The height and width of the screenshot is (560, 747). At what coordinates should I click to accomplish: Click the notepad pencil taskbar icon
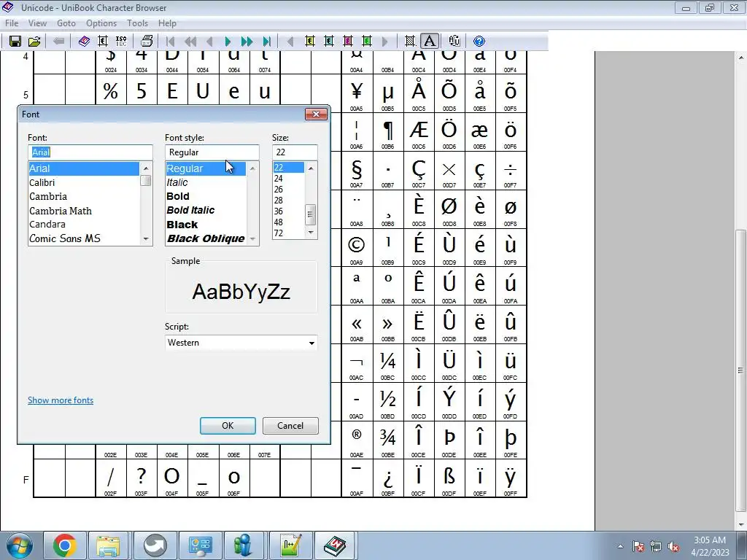[x=291, y=545]
